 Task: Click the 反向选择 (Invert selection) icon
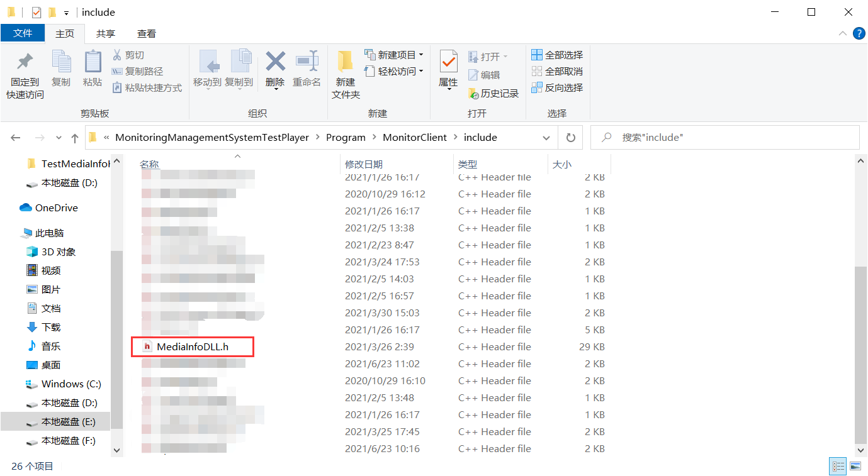coord(557,87)
